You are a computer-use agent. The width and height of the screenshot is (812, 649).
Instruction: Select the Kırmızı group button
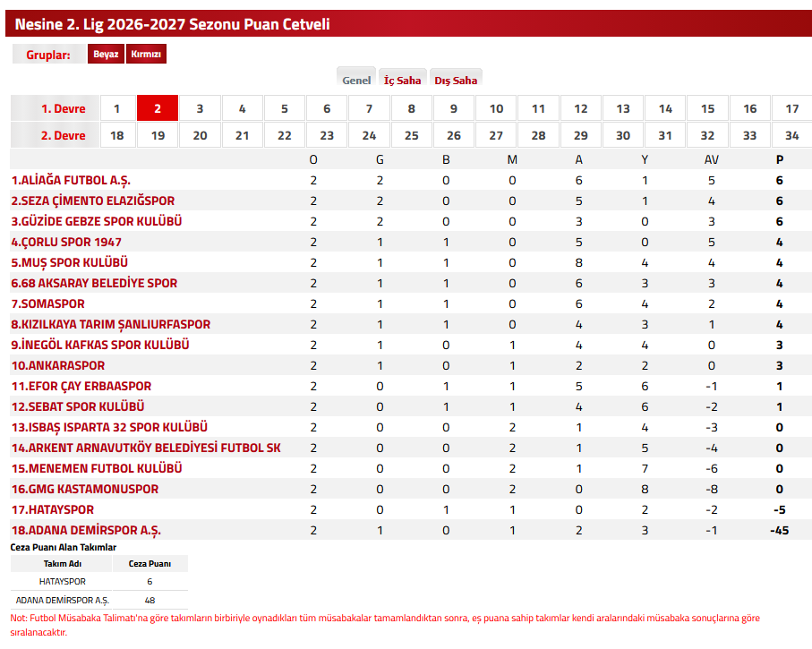146,54
